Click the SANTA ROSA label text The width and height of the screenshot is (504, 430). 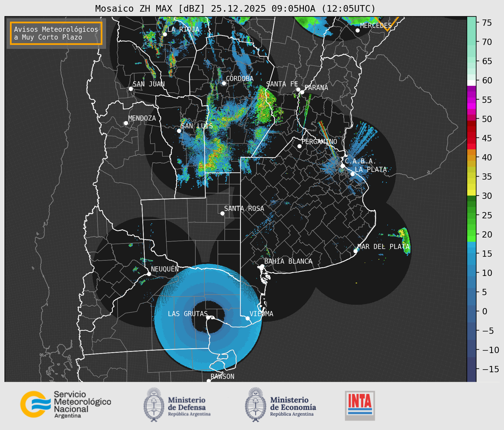point(244,208)
